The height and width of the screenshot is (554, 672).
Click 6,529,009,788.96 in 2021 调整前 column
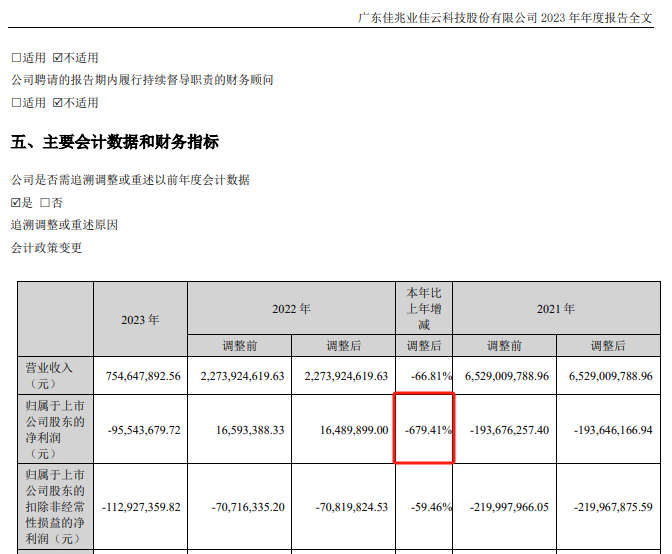[x=507, y=376]
